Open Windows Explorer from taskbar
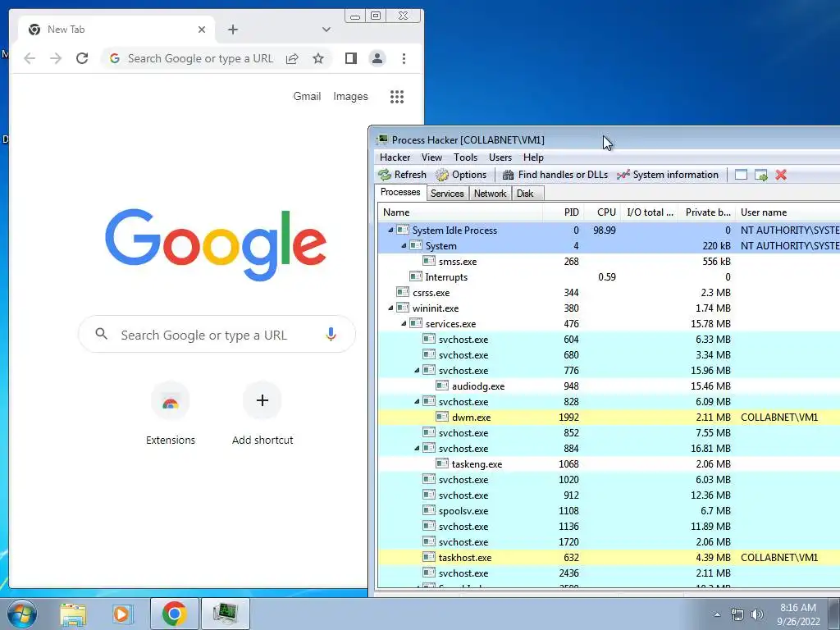The width and height of the screenshot is (840, 630). pyautogui.click(x=73, y=614)
